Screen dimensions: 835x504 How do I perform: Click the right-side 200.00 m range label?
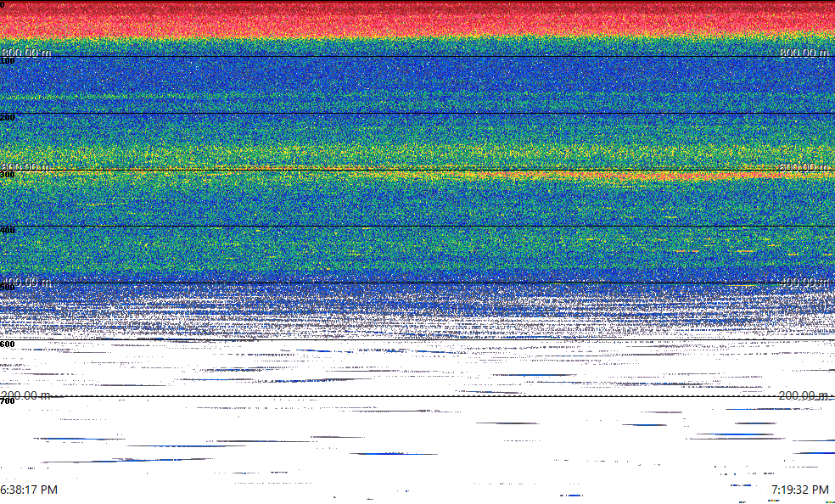coord(804,395)
